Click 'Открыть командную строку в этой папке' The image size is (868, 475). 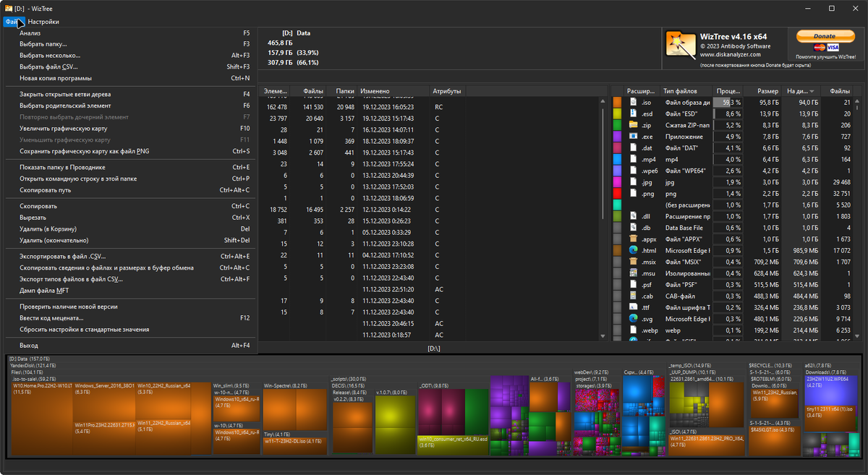tap(131, 179)
